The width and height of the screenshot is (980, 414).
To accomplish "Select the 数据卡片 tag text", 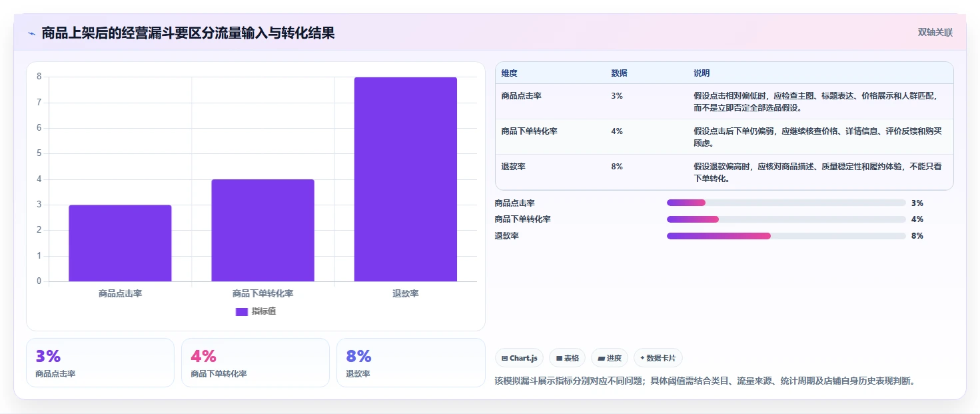I will [x=661, y=358].
